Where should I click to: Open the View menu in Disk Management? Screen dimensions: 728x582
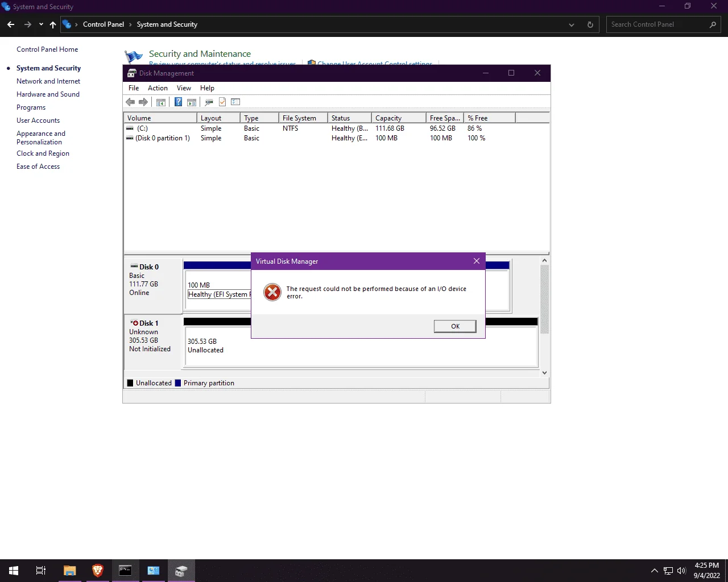pyautogui.click(x=184, y=88)
